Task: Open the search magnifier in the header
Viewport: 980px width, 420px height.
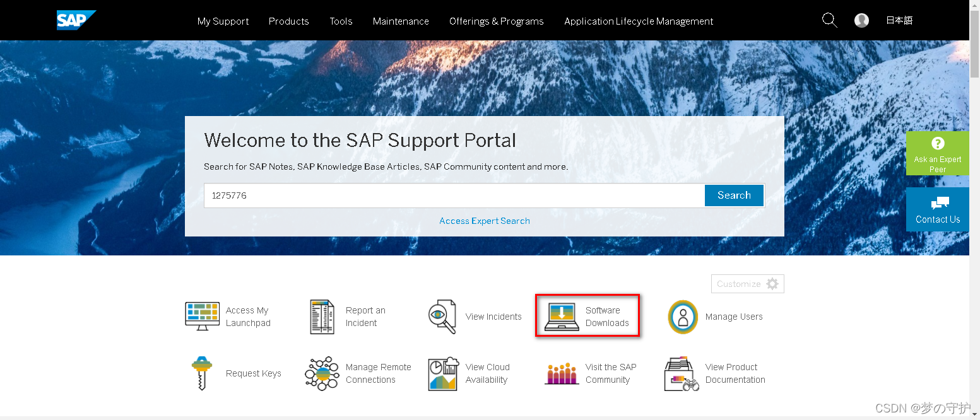Action: [830, 20]
